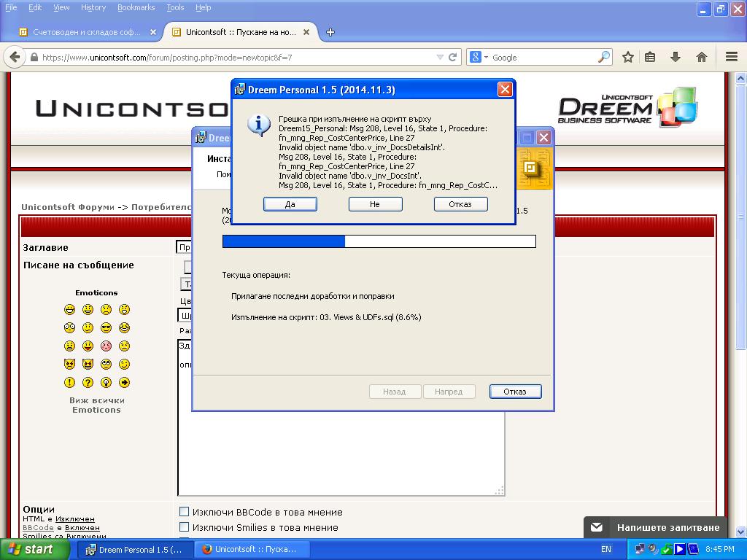Viewport: 747px width, 560px height.
Task: Enable Изключи Smilies в това мнение checkbox
Action: 184,526
